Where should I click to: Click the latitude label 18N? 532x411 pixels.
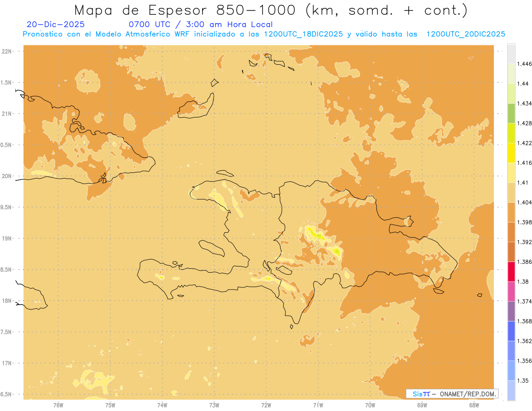coord(7,301)
